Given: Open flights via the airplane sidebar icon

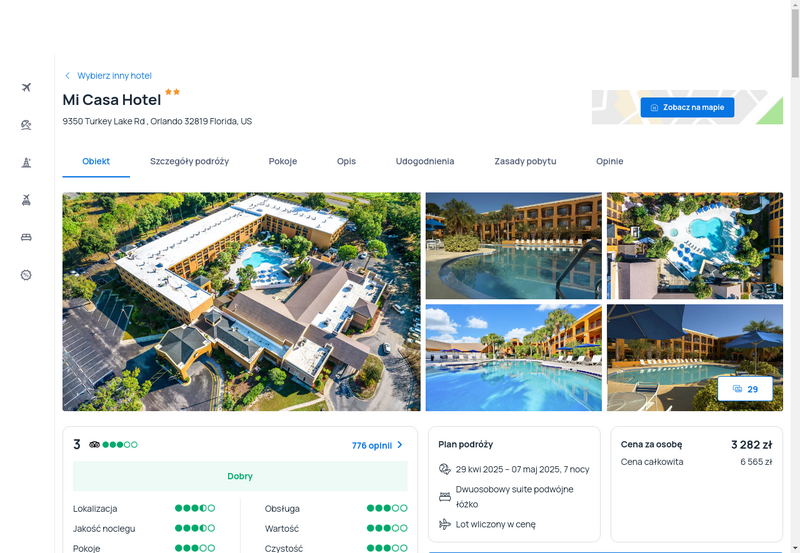Looking at the screenshot, I should [x=27, y=87].
